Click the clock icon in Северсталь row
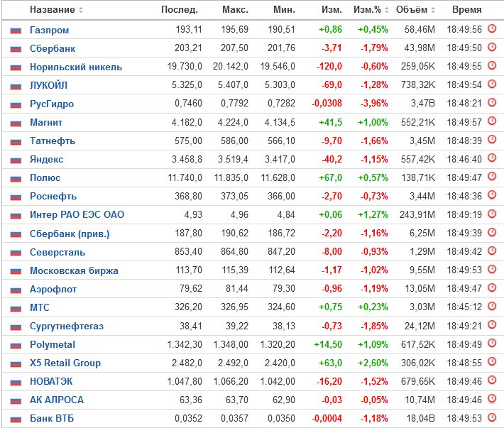Viewport: 504px width, 428px height. click(x=492, y=251)
